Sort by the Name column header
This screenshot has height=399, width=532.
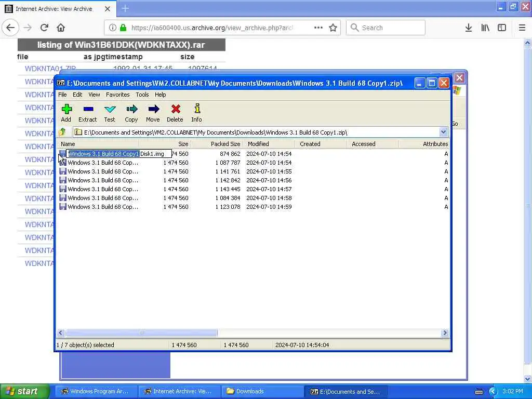click(98, 144)
